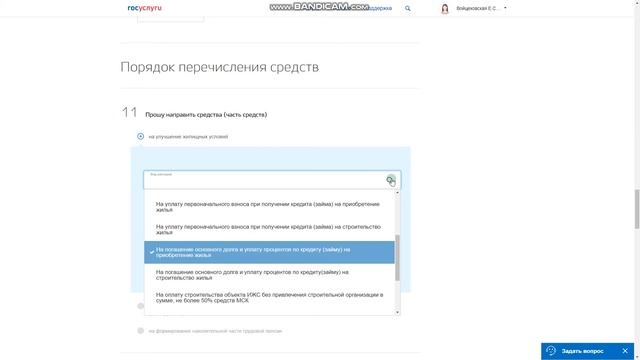Open the user avatar icon in header
The height and width of the screenshot is (360, 640).
445,9
